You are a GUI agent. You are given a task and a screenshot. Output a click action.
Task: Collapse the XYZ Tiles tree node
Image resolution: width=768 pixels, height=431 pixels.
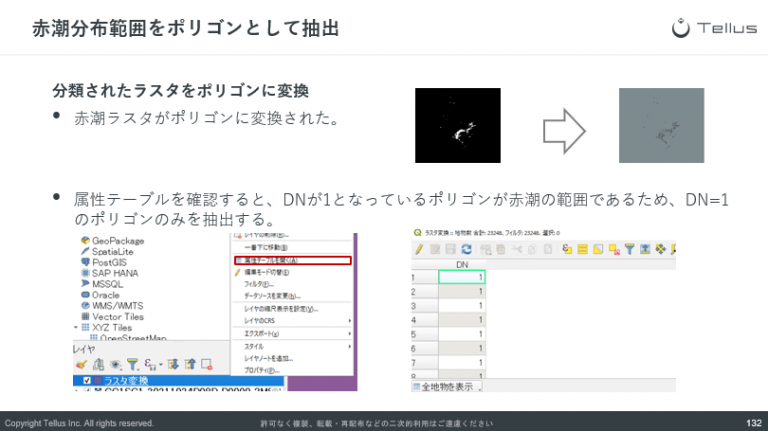coord(76,327)
